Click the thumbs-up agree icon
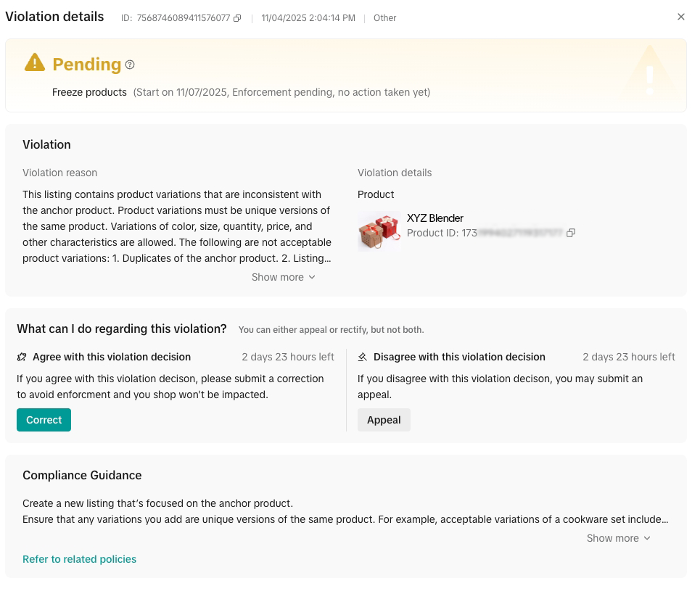 [x=22, y=357]
